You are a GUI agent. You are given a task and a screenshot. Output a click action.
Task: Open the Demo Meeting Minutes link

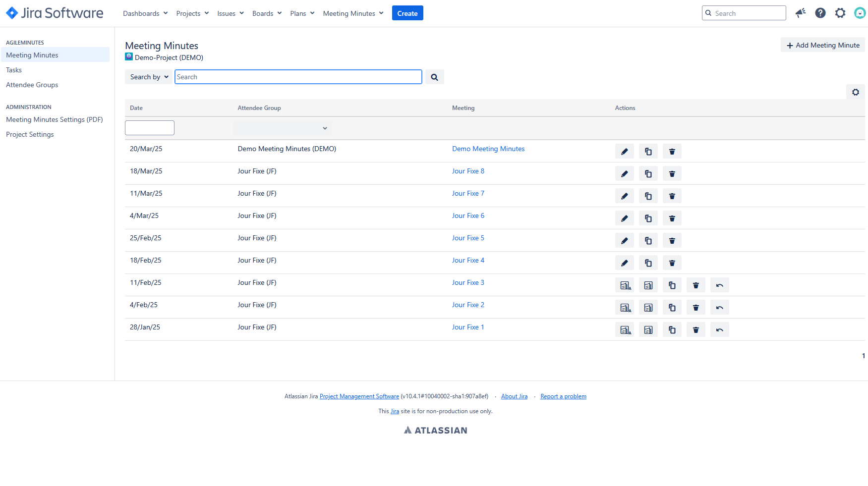coord(488,149)
